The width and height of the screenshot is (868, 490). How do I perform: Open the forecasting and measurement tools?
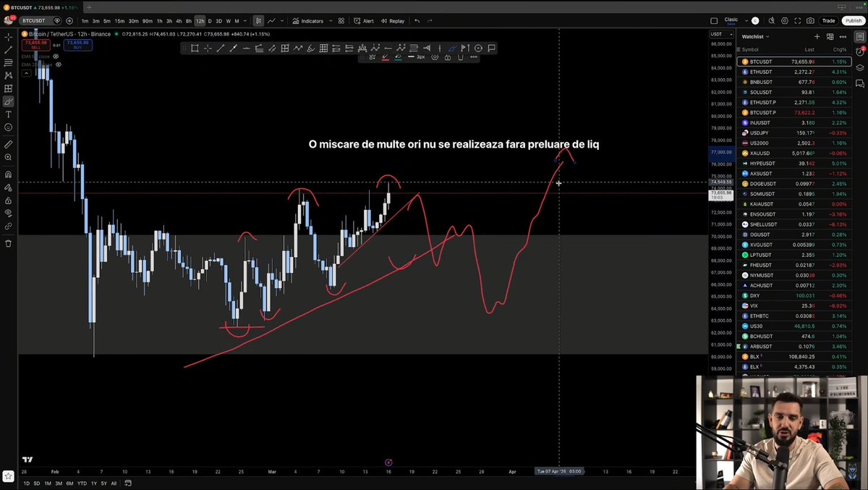tap(9, 88)
